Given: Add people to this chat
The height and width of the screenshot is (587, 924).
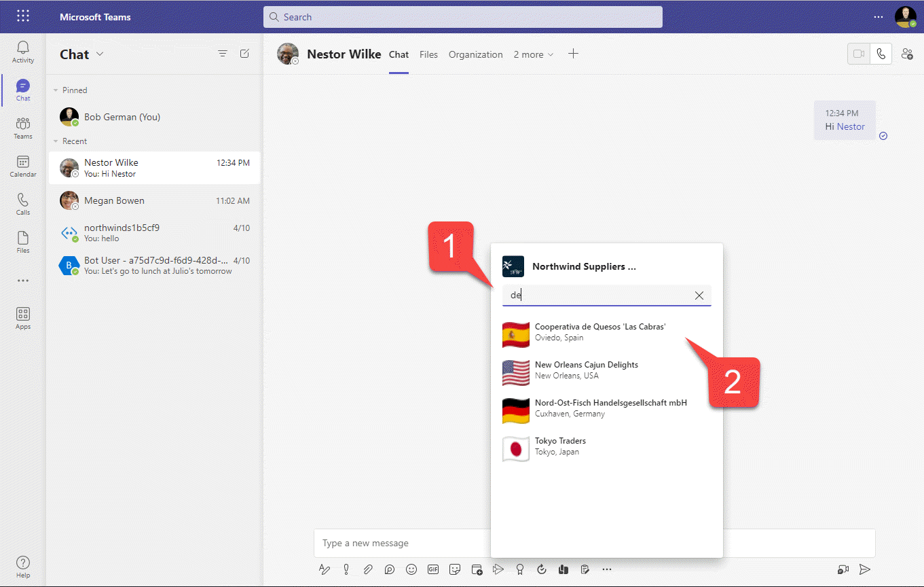Looking at the screenshot, I should tap(907, 54).
